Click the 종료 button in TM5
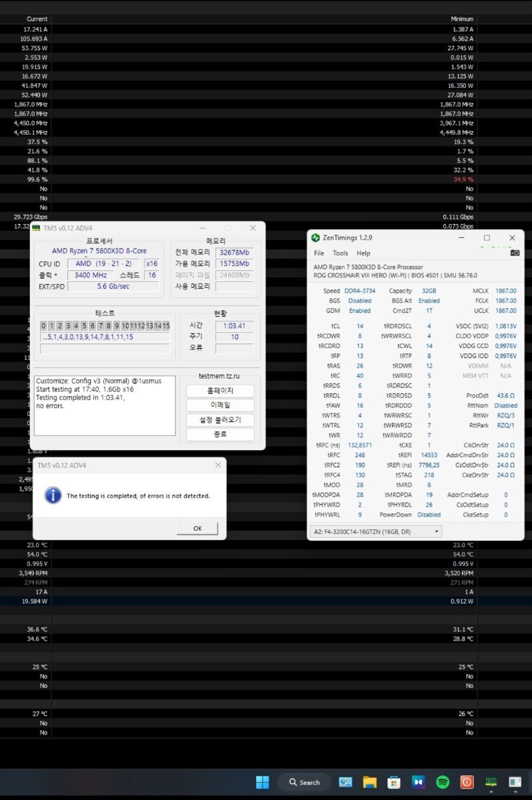This screenshot has width=532, height=800. coord(220,435)
